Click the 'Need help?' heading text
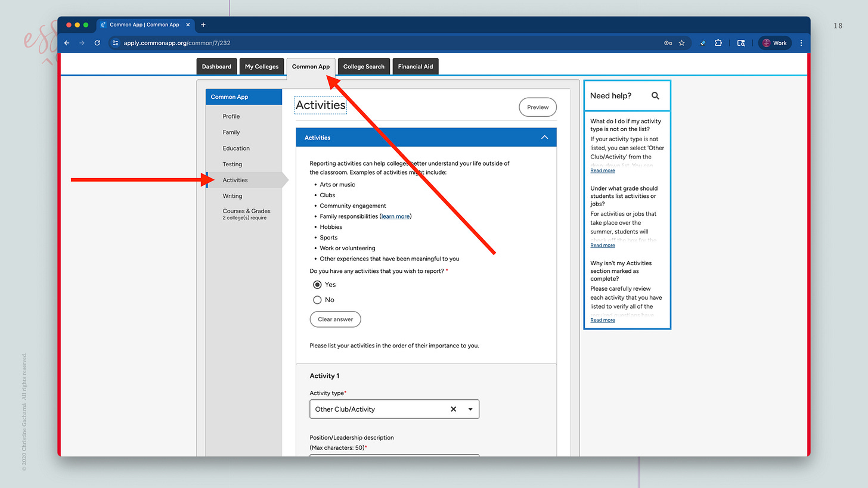Viewport: 868px width, 488px height. tap(610, 96)
